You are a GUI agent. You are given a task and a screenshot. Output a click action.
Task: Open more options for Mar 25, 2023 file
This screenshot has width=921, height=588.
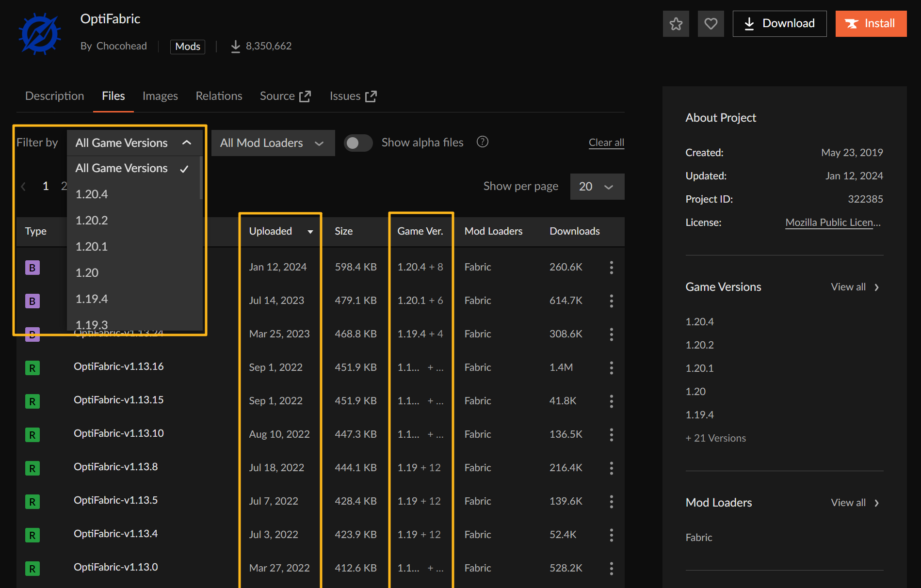coord(612,334)
